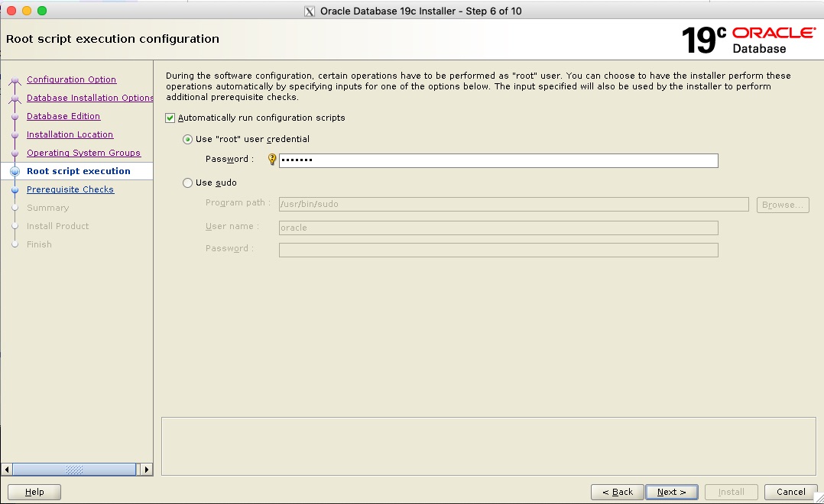This screenshot has height=504, width=824.
Task: Click the < Back button
Action: pyautogui.click(x=617, y=492)
